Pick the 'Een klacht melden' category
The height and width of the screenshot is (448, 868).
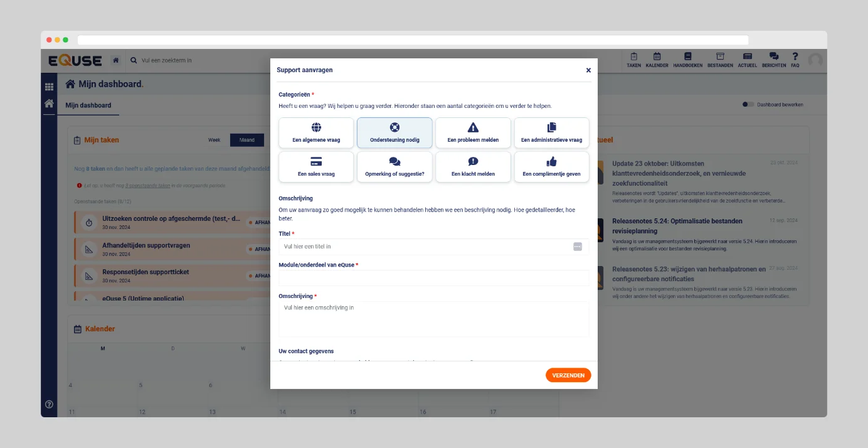click(x=473, y=167)
